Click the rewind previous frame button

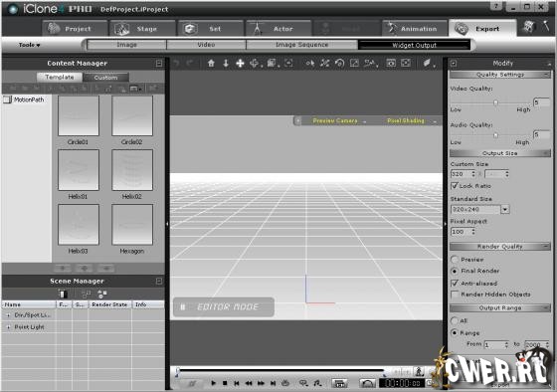tap(249, 383)
